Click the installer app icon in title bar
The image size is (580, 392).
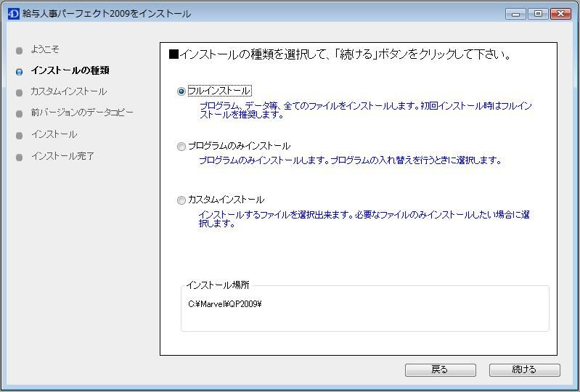(14, 14)
